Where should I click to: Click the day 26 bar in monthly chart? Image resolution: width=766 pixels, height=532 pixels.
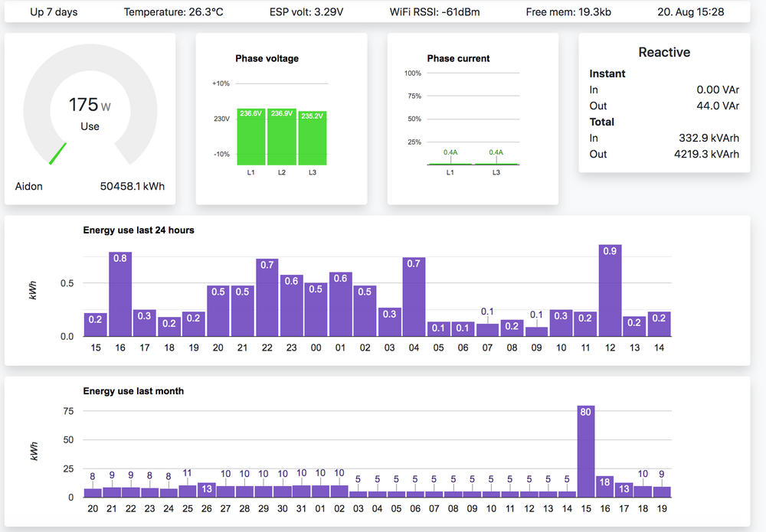[x=207, y=490]
